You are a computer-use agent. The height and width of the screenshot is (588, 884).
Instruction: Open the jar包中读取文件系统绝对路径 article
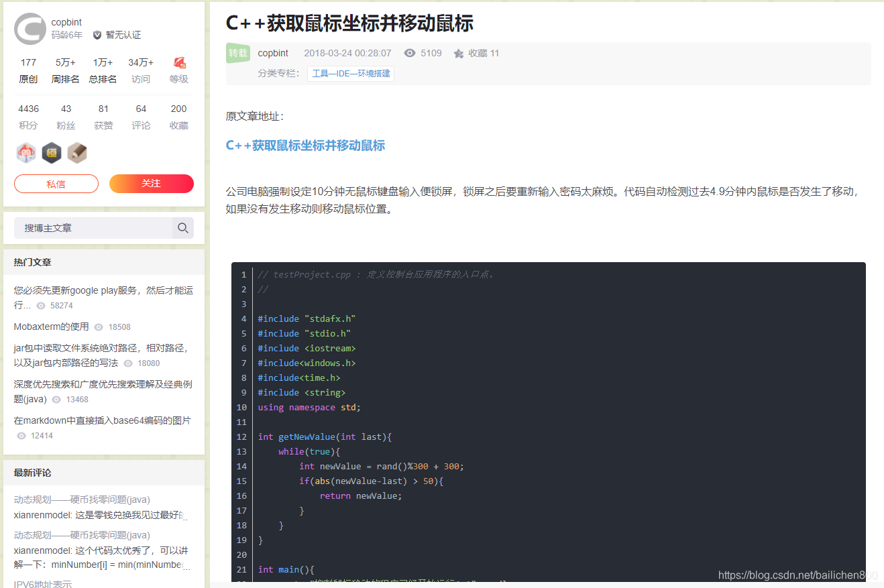tap(102, 355)
